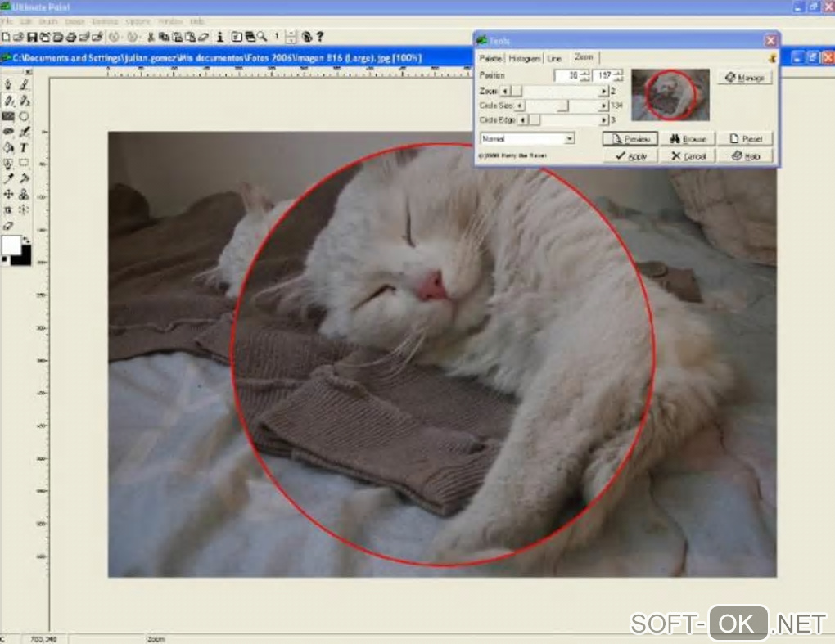Click the Apply button
This screenshot has width=835, height=644.
(x=630, y=156)
